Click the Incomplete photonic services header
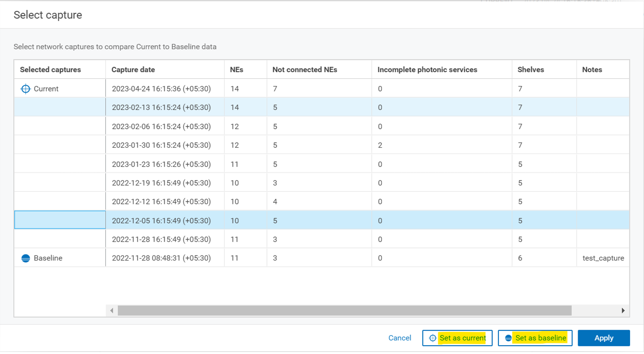 pos(427,69)
